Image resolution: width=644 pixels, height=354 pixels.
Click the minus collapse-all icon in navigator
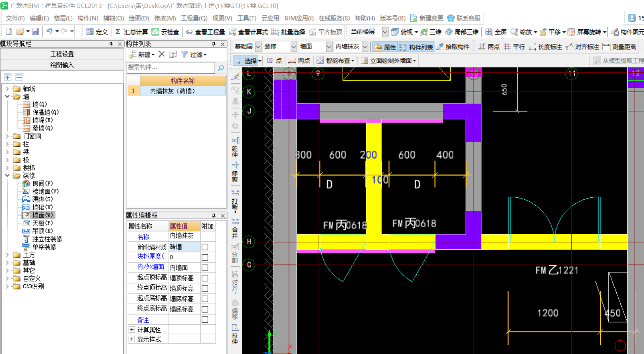(19, 77)
